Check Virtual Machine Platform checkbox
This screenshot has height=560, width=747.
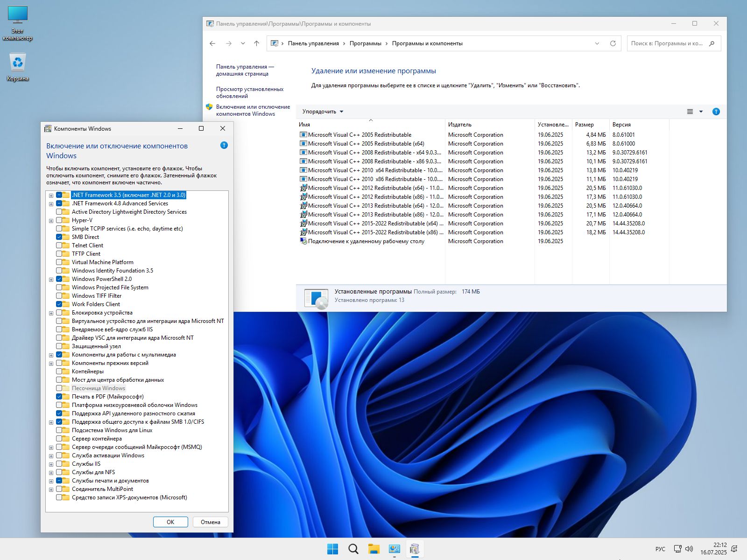tap(59, 262)
